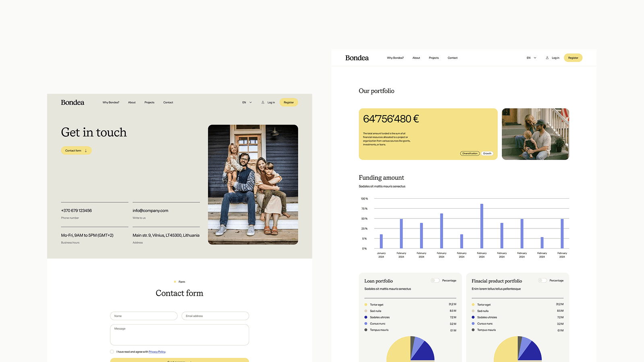This screenshot has height=362, width=644.
Task: Check the Privacy Policy agreement checkbox
Action: (x=112, y=352)
